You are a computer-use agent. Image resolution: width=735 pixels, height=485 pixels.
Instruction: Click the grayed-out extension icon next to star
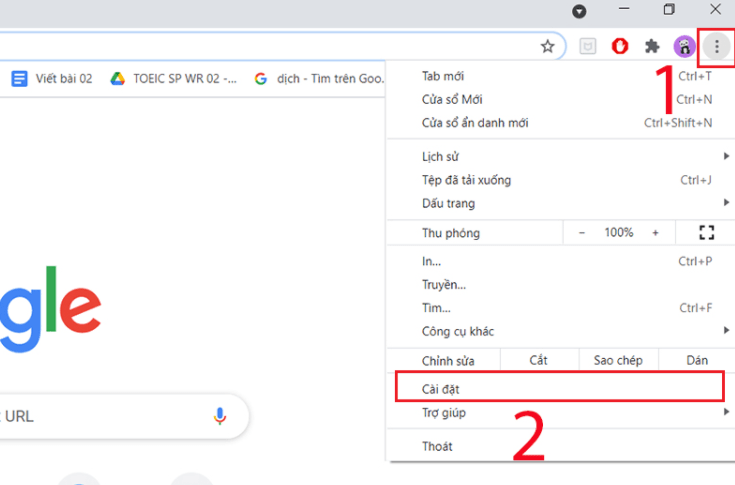(x=587, y=46)
